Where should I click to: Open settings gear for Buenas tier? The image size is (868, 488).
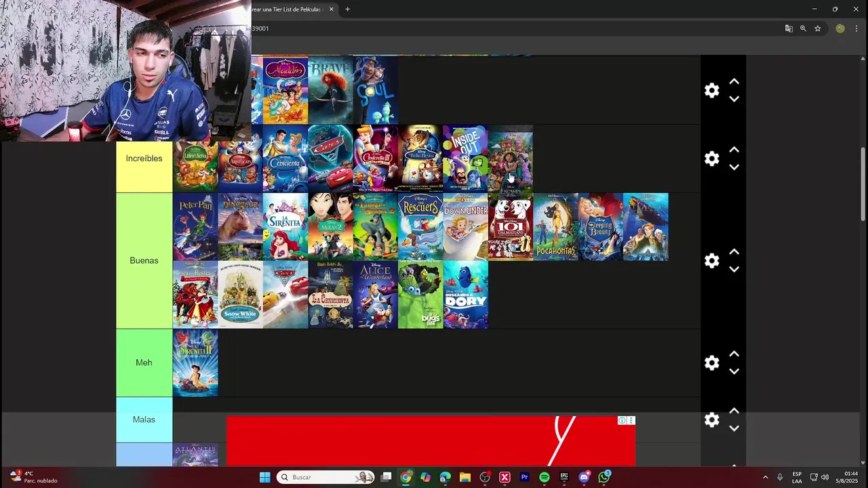tap(711, 261)
